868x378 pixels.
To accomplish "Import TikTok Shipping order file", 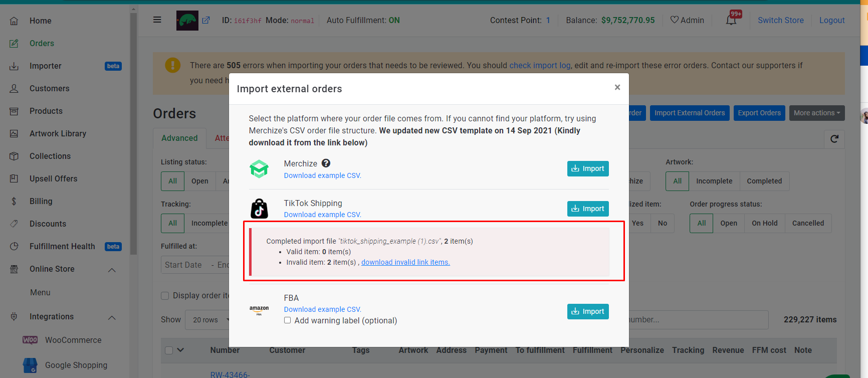I will pyautogui.click(x=588, y=209).
